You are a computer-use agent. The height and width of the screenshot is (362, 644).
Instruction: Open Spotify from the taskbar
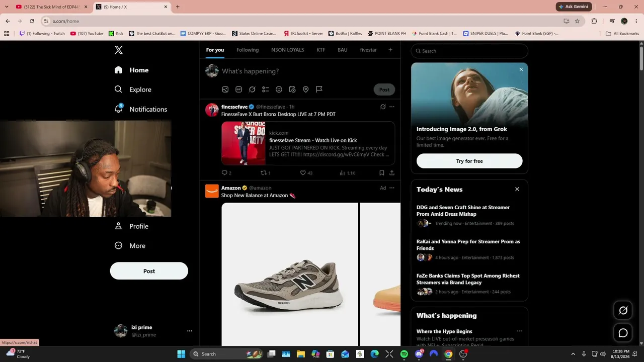click(405, 354)
